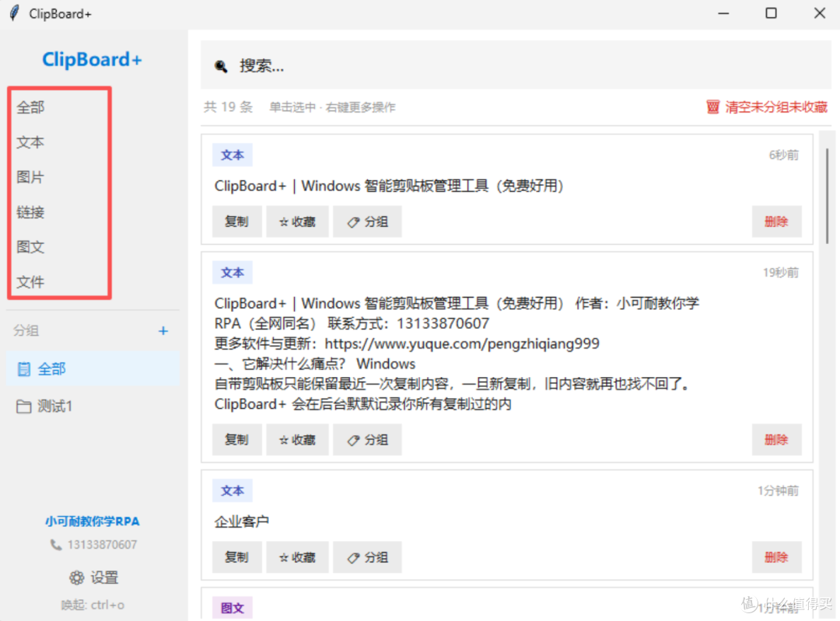840x621 pixels.
Task: Assign 企业客户 clip using 分组 button
Action: (x=367, y=557)
